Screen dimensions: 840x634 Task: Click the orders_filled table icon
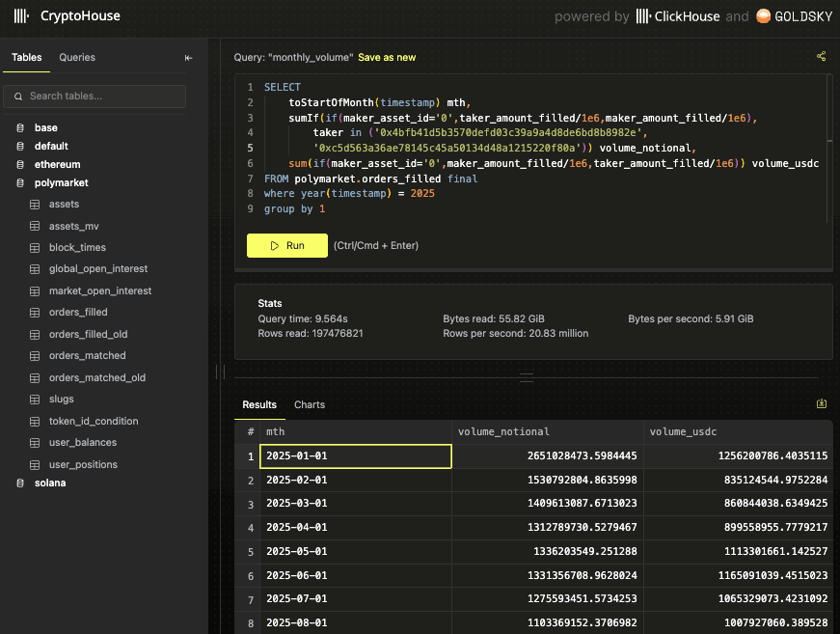coord(35,313)
